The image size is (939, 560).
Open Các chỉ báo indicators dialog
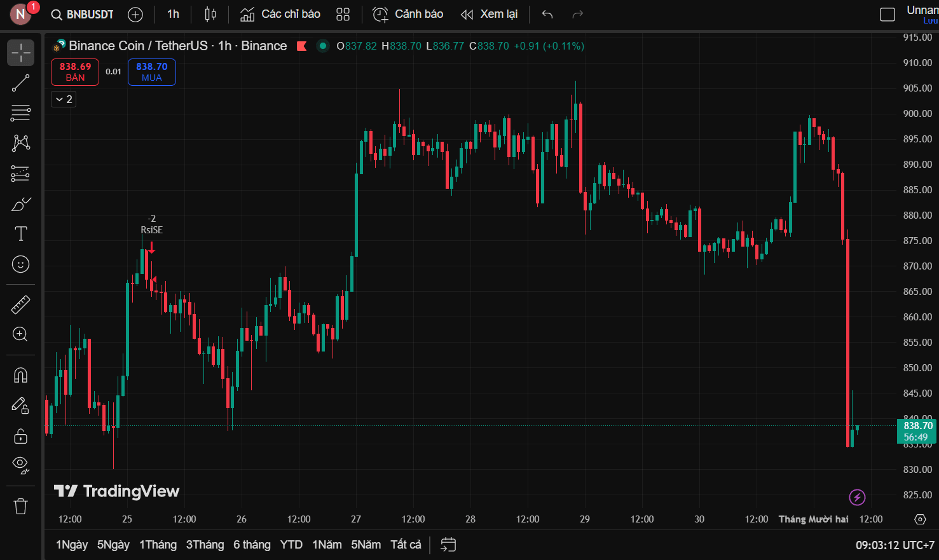[x=280, y=15]
